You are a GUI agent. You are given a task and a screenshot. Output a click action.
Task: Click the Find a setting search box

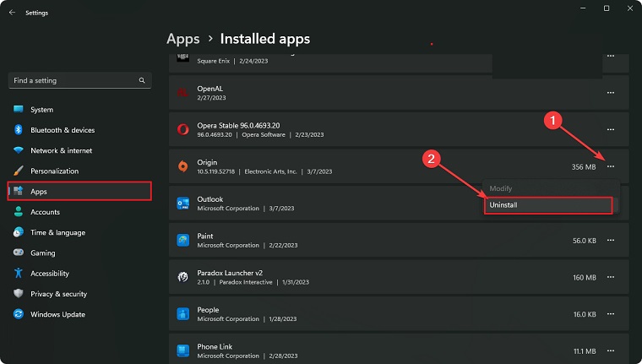click(76, 80)
